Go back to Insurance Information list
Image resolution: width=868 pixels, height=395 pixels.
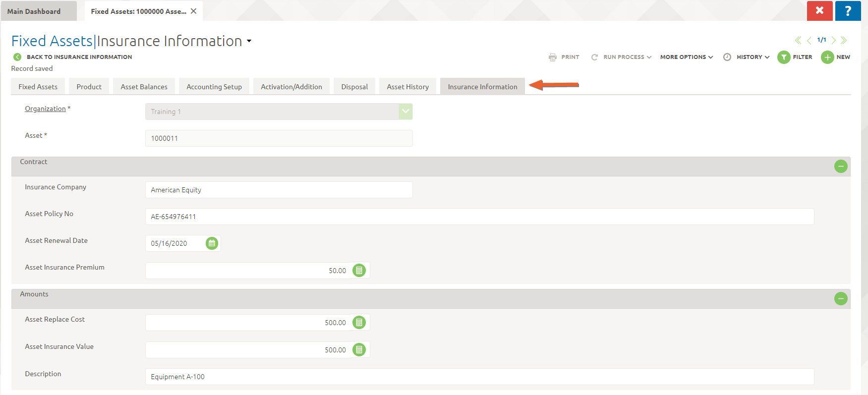(x=79, y=57)
